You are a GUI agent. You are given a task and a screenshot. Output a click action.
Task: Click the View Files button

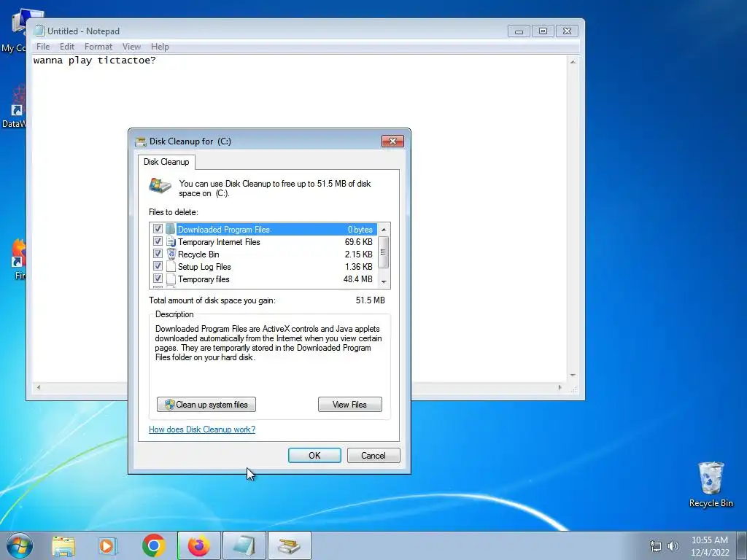(x=349, y=404)
